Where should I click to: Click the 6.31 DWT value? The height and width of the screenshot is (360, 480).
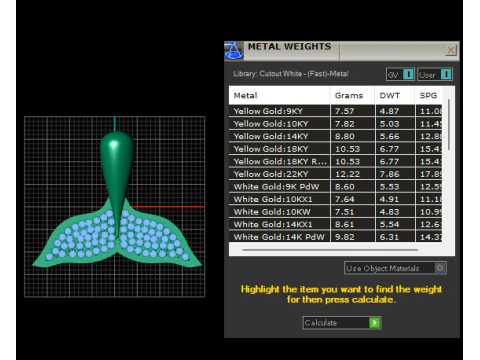click(389, 237)
